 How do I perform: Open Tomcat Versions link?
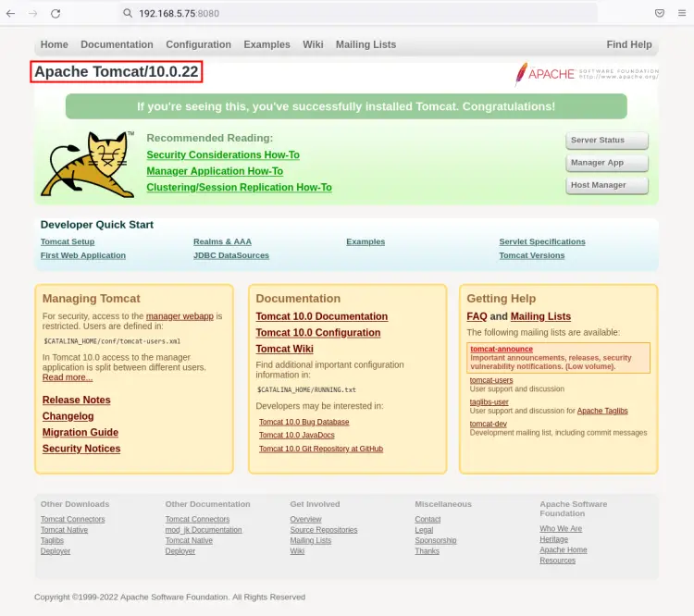click(531, 255)
